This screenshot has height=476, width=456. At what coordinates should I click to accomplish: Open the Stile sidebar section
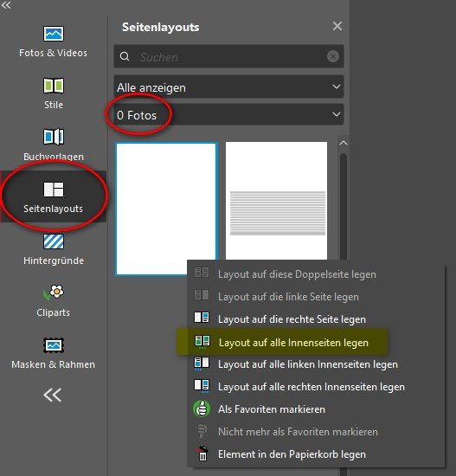click(54, 93)
